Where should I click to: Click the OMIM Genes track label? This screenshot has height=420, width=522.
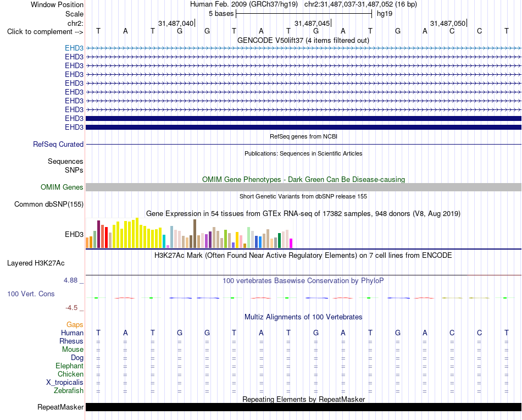(x=62, y=187)
